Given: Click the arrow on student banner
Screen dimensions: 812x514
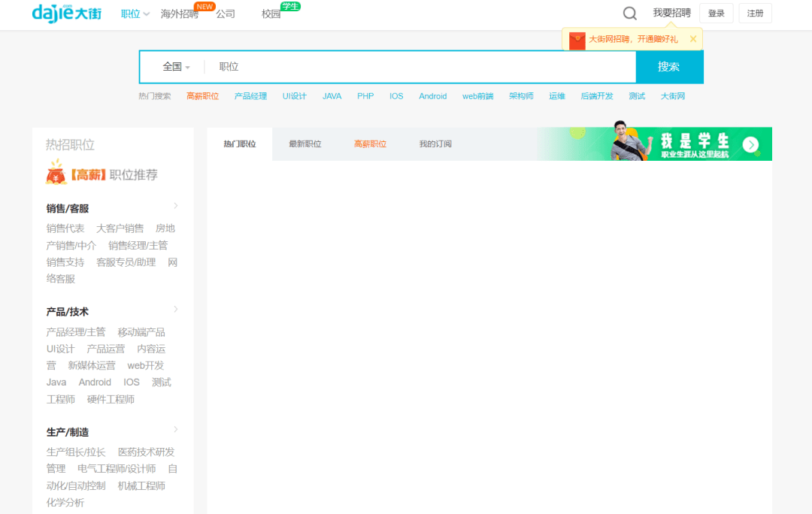Looking at the screenshot, I should [750, 145].
